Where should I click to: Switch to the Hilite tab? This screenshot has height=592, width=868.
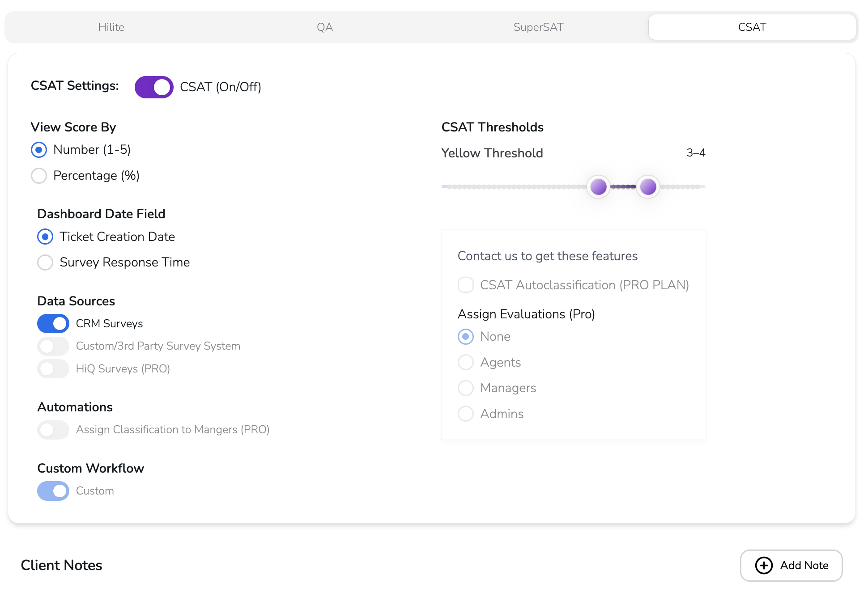[x=111, y=27]
